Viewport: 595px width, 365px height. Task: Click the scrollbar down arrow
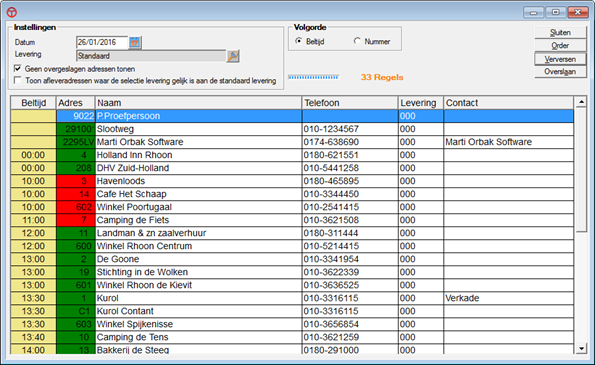(x=581, y=349)
